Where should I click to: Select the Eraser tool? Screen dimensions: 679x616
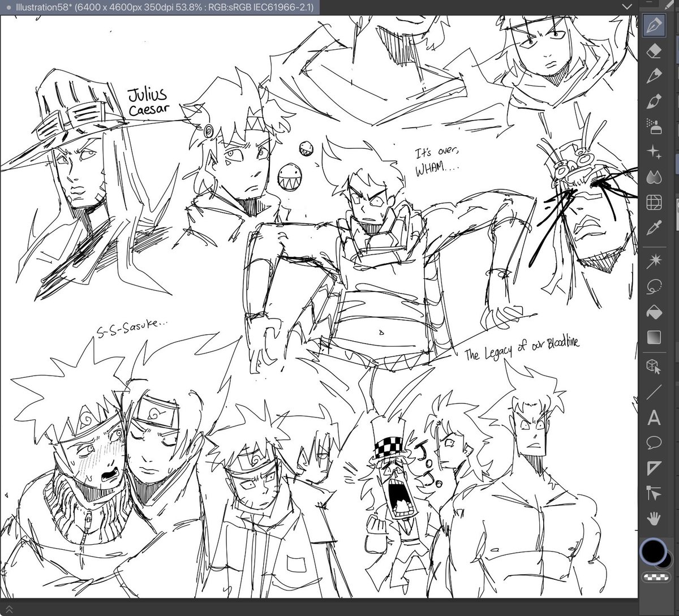coord(654,51)
